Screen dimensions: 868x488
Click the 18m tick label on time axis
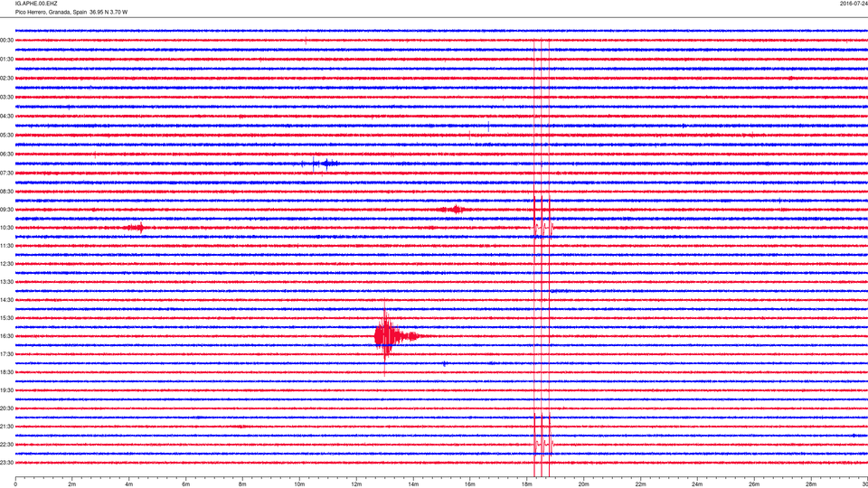tap(527, 484)
